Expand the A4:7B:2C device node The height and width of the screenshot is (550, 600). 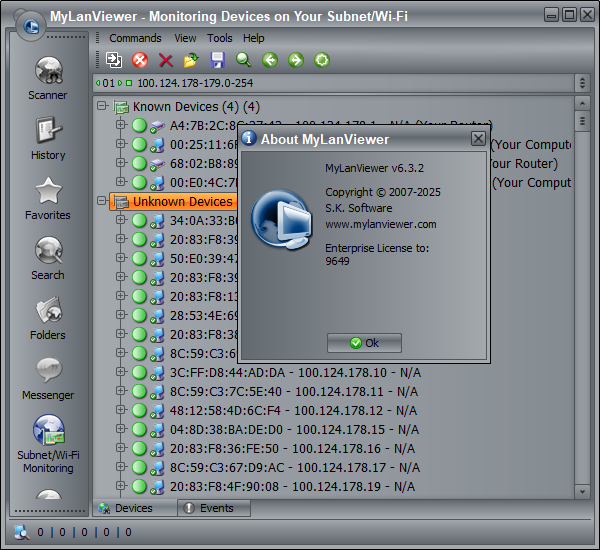pos(121,124)
